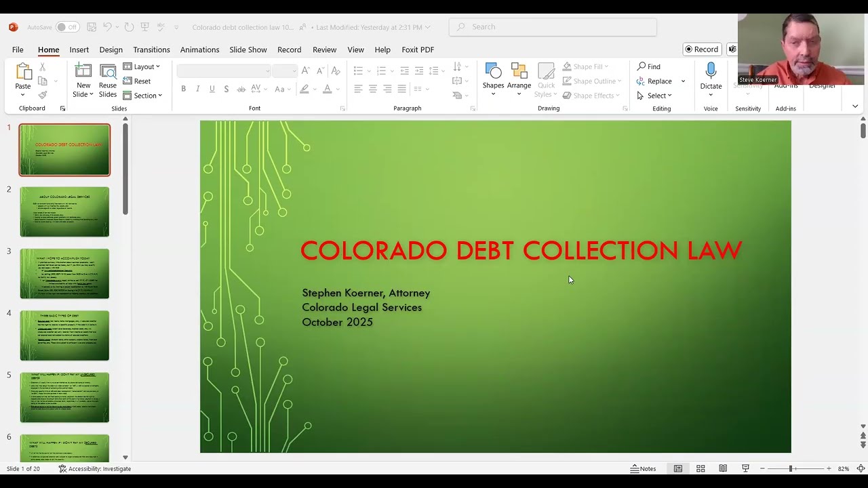Switch to Transitions tab
The image size is (868, 488).
[x=151, y=49]
